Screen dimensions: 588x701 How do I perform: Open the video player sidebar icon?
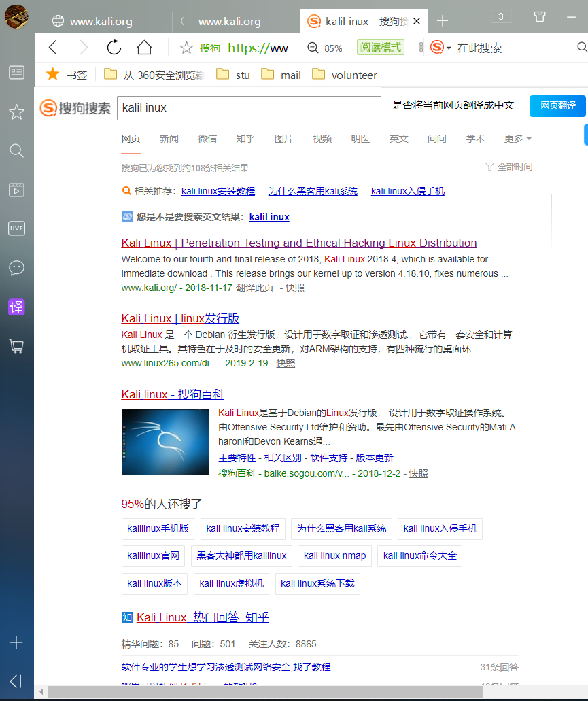point(16,190)
